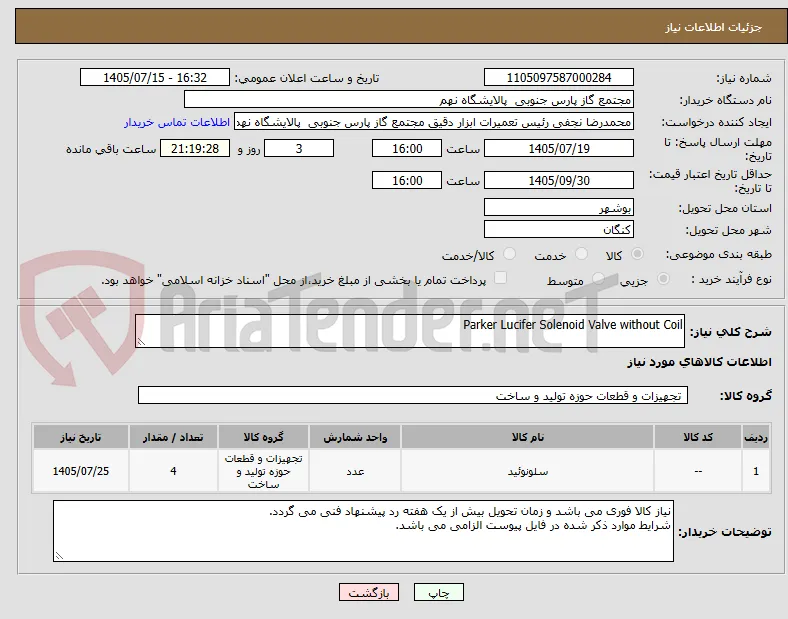The image size is (788, 619).
Task: Click the price validity time field 16:00
Action: coord(407,180)
